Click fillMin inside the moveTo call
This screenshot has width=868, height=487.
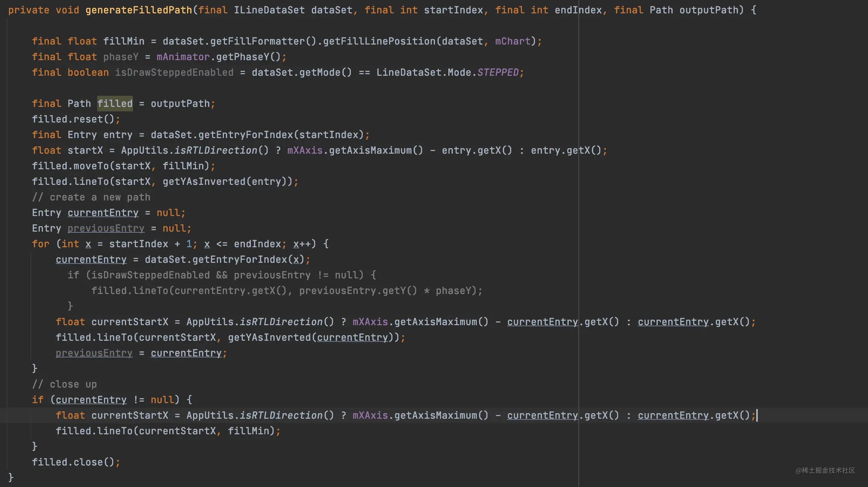pyautogui.click(x=183, y=166)
